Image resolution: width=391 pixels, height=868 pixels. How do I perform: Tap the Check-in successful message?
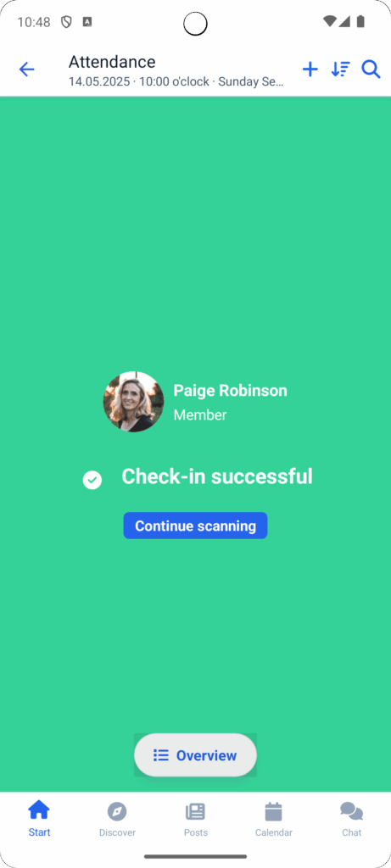tap(217, 476)
